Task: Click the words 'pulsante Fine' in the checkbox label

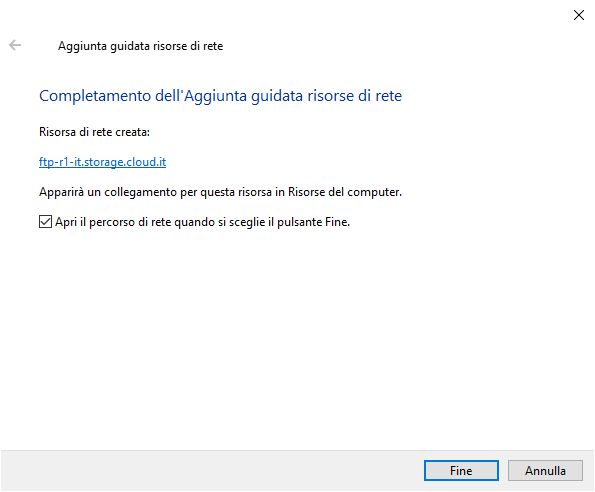Action: (x=313, y=222)
